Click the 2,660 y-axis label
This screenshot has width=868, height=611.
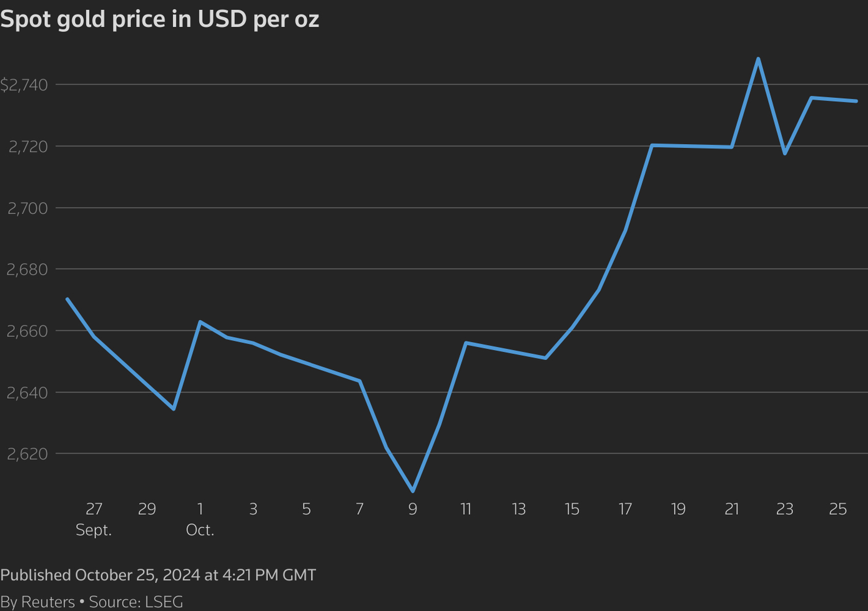pos(27,331)
